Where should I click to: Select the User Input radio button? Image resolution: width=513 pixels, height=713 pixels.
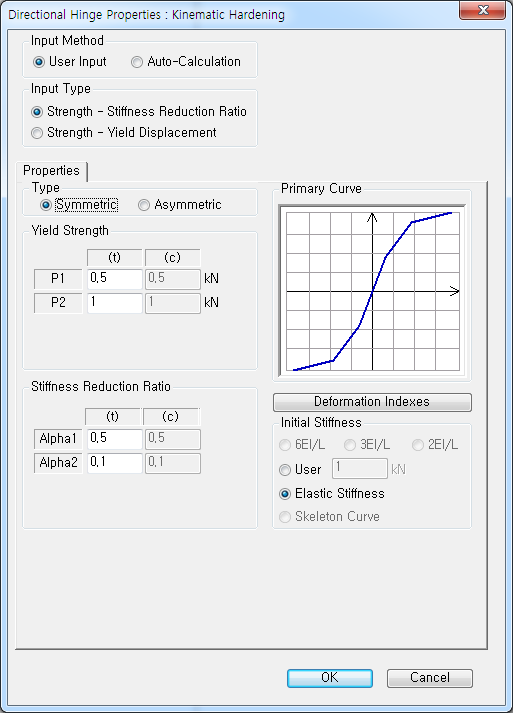point(70,62)
